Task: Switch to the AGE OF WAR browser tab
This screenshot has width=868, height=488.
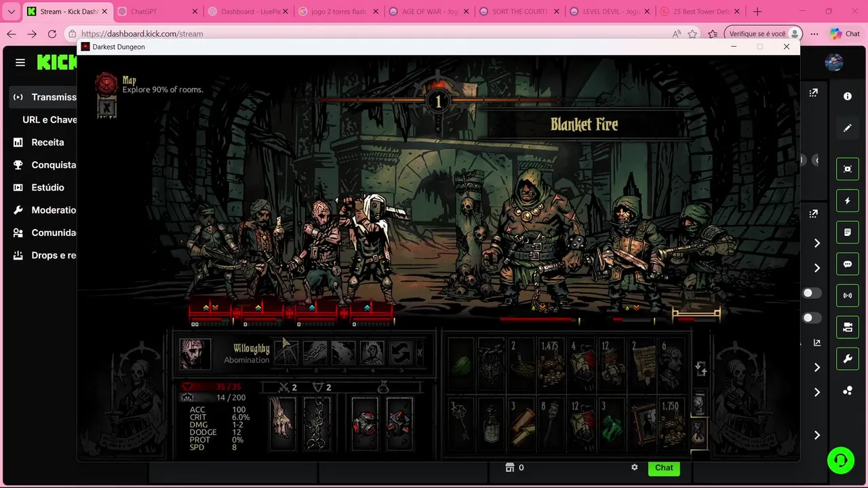Action: (x=429, y=12)
